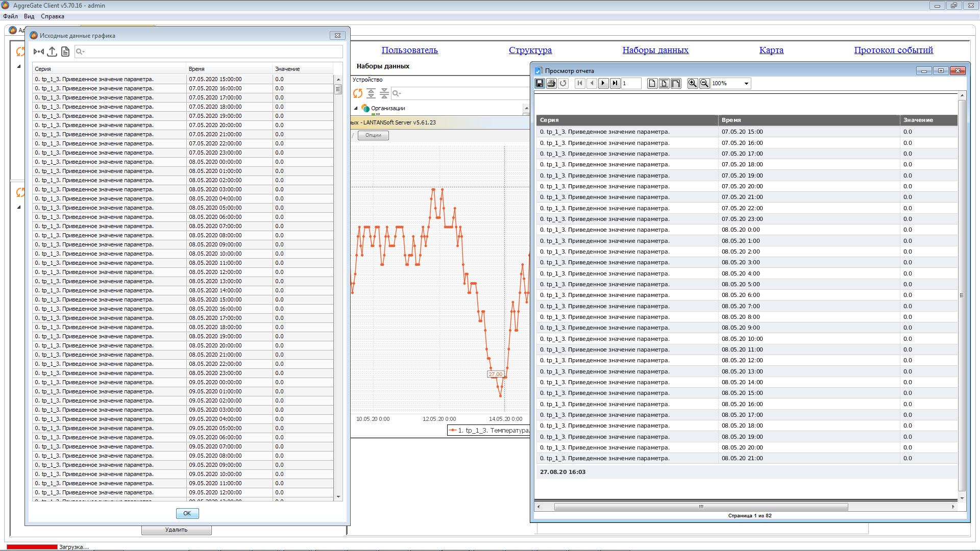This screenshot has height=551, width=980.
Task: Click the fit columns icon in chart data dialog
Action: tap(39, 52)
